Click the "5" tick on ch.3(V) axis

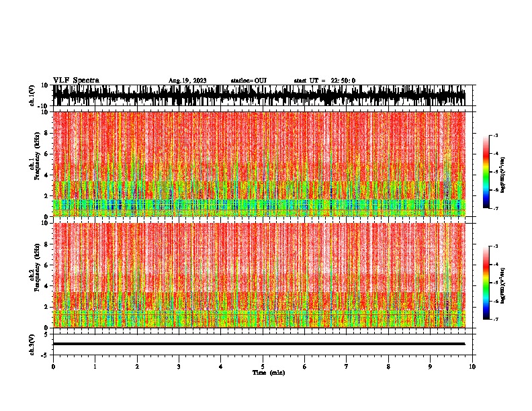(47, 334)
